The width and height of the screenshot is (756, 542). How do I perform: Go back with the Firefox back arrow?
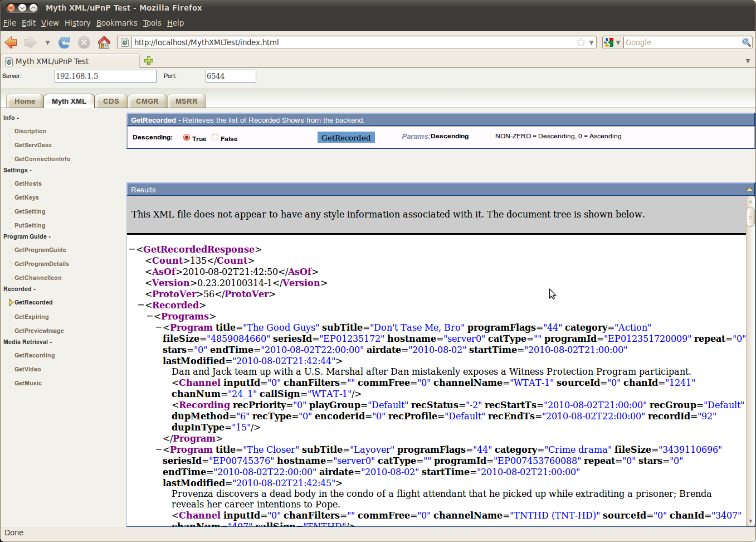11,42
